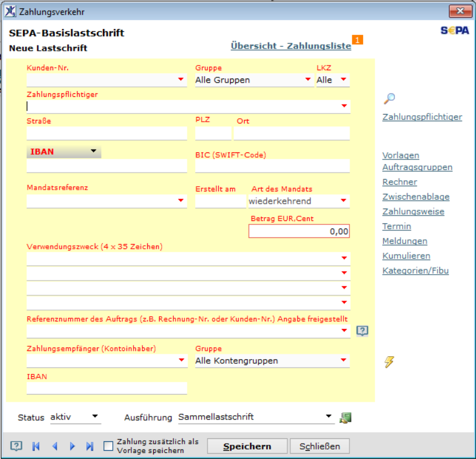The height and width of the screenshot is (459, 476).
Task: Expand the Zahlungspflichtiger dropdown arrow
Action: coord(344,106)
